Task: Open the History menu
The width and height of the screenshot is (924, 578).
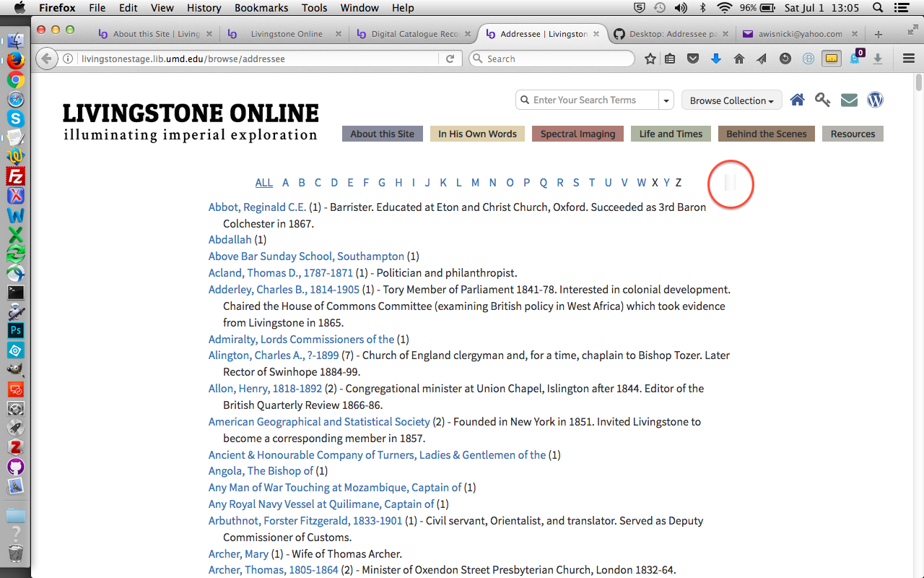Action: [204, 8]
